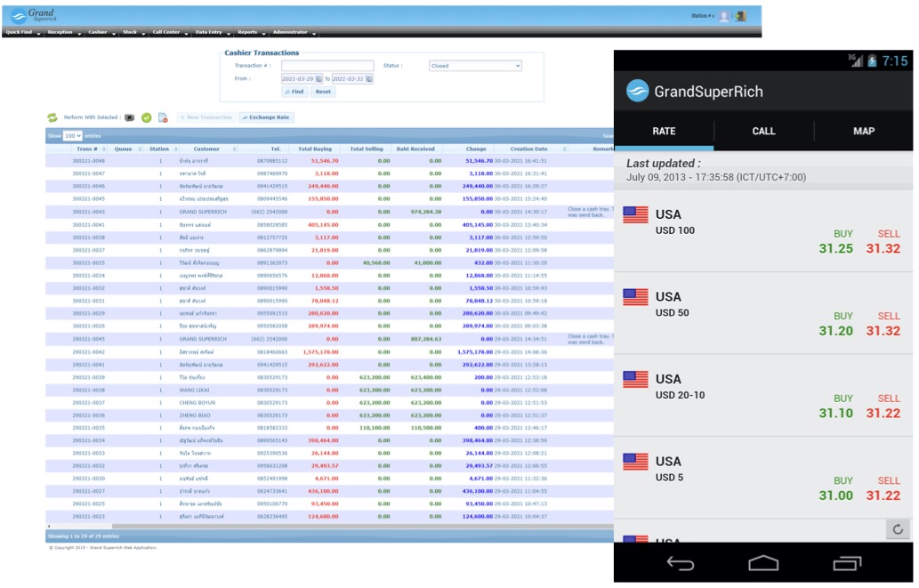This screenshot has width=919, height=588.
Task: Open the Status dropdown showing Closed
Action: click(x=474, y=66)
